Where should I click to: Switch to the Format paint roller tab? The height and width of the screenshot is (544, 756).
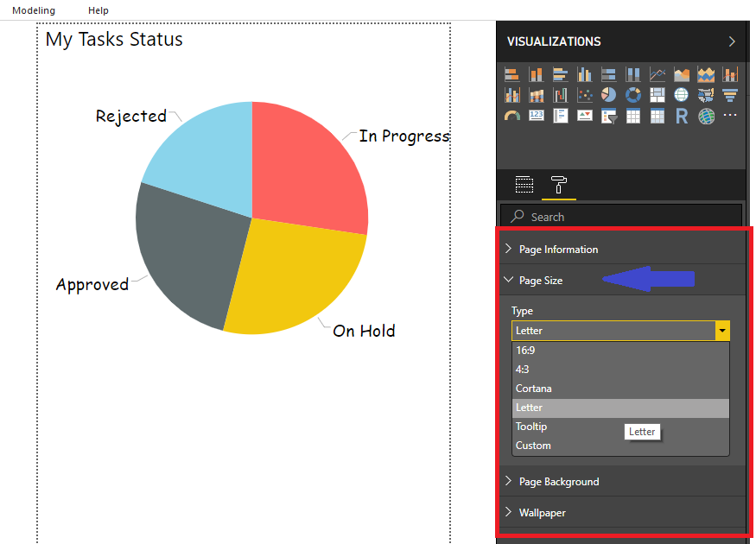tap(559, 184)
